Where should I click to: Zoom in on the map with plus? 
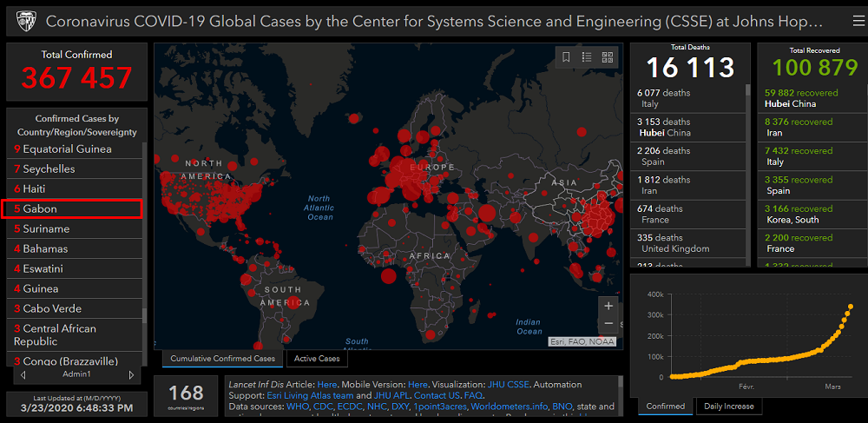[x=608, y=306]
